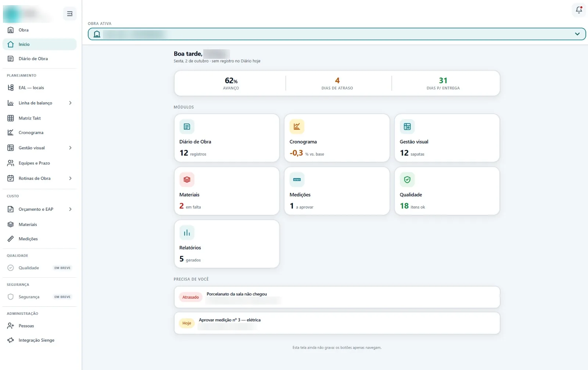Go to Início in sidebar

coord(40,44)
